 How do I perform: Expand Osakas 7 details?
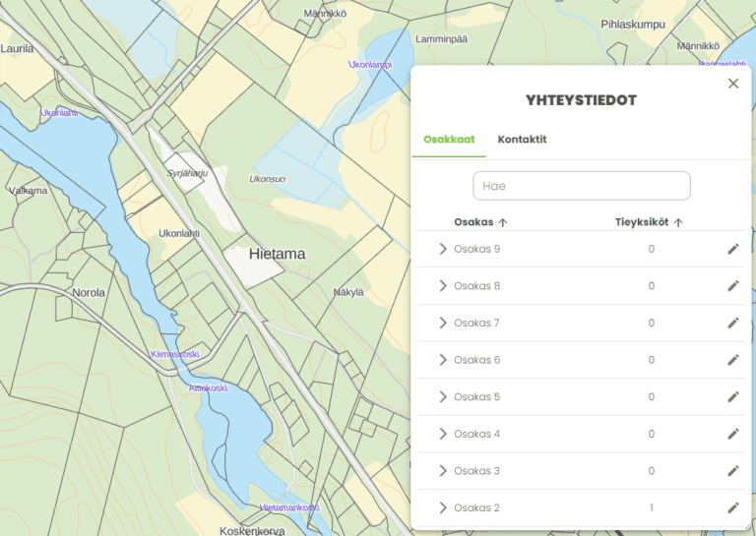pyautogui.click(x=443, y=324)
